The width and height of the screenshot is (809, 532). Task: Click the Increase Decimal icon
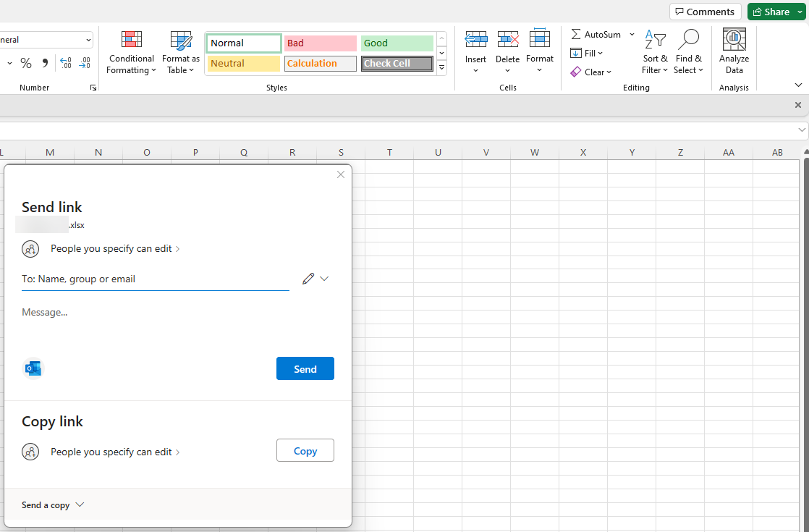65,63
